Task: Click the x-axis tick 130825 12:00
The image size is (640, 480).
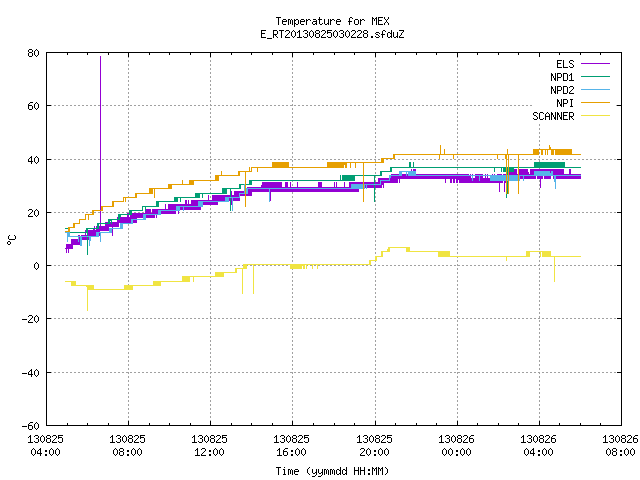Action: (209, 446)
